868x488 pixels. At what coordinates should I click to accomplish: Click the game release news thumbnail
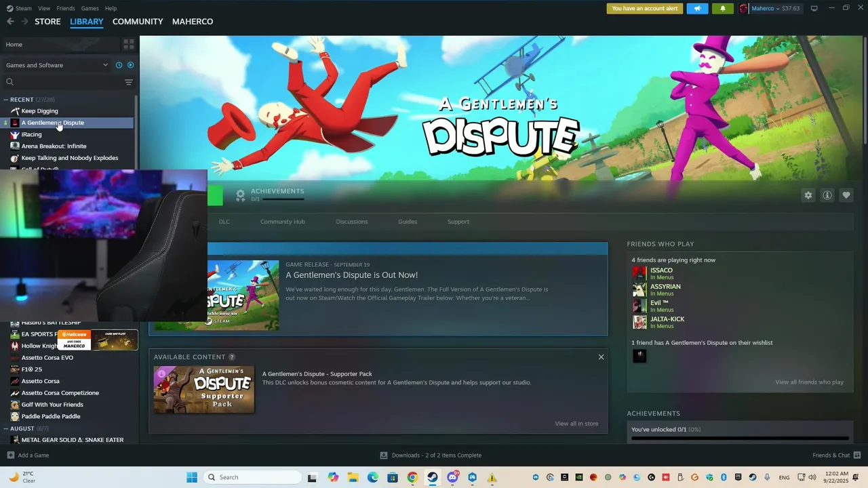click(243, 296)
